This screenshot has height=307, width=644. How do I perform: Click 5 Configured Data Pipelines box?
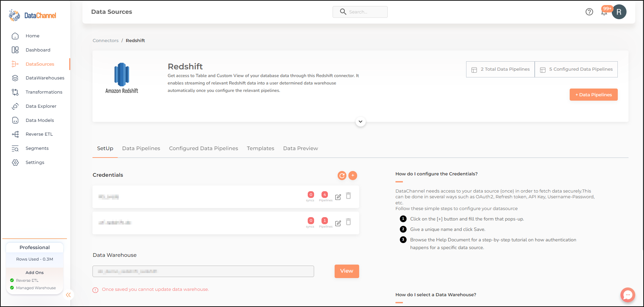point(576,69)
